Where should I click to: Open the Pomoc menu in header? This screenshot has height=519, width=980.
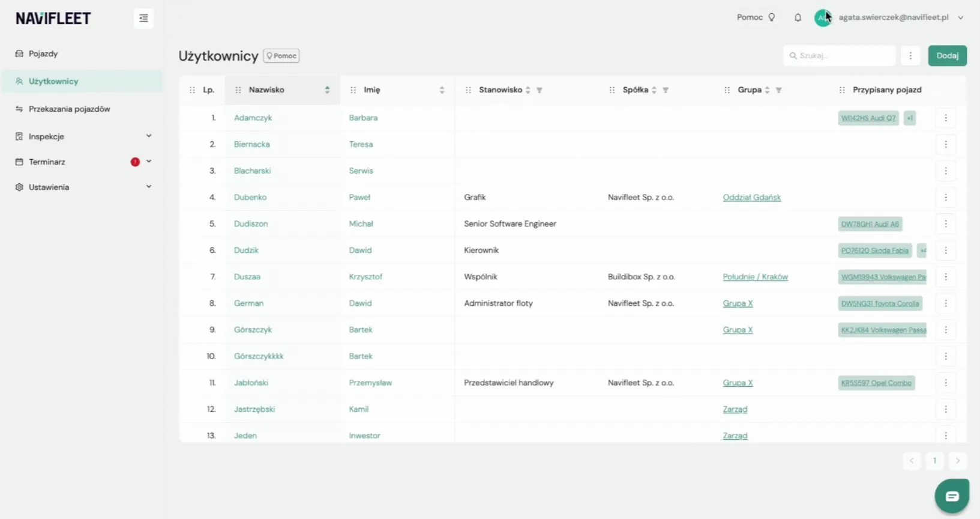(756, 17)
